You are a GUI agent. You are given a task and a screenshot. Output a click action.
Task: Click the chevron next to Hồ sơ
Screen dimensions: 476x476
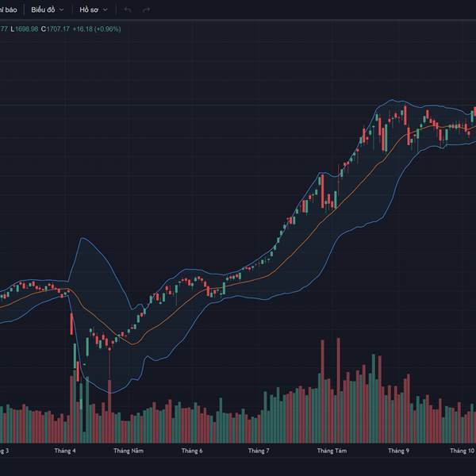(106, 10)
